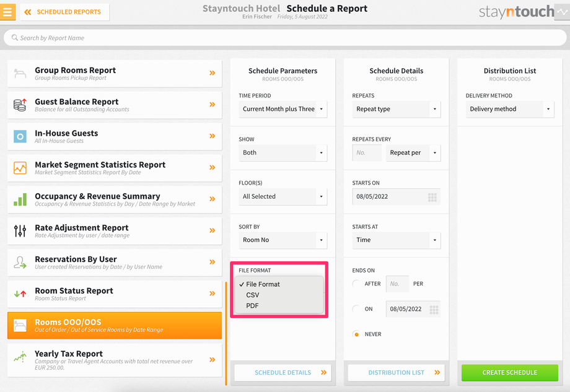The height and width of the screenshot is (392, 570).
Task: Open the Delivery method dropdown
Action: pyautogui.click(x=510, y=109)
